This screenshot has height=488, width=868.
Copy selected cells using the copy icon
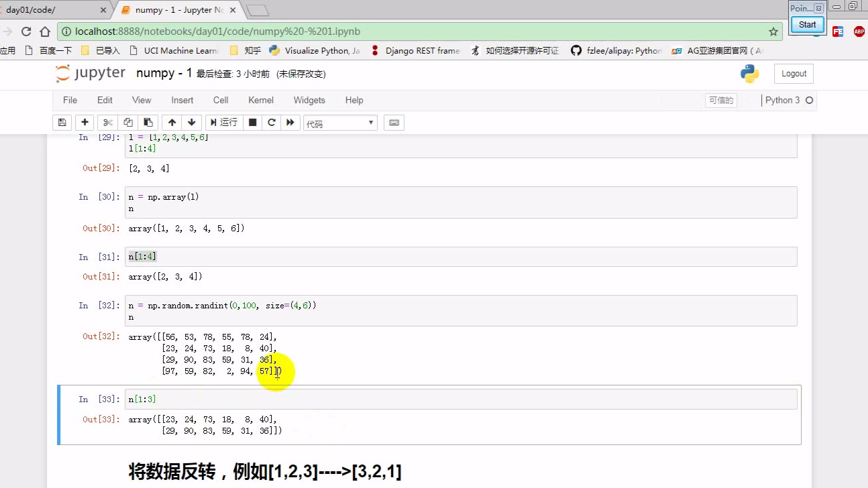(x=128, y=123)
